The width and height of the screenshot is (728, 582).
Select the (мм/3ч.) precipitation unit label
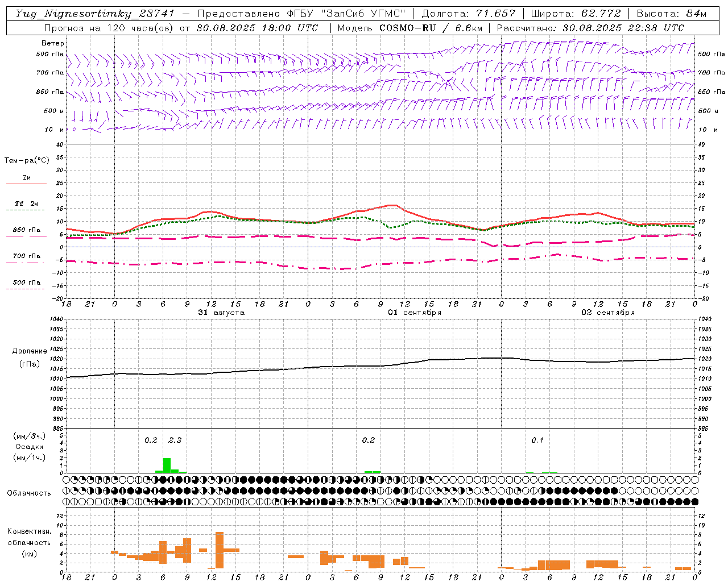29,436
